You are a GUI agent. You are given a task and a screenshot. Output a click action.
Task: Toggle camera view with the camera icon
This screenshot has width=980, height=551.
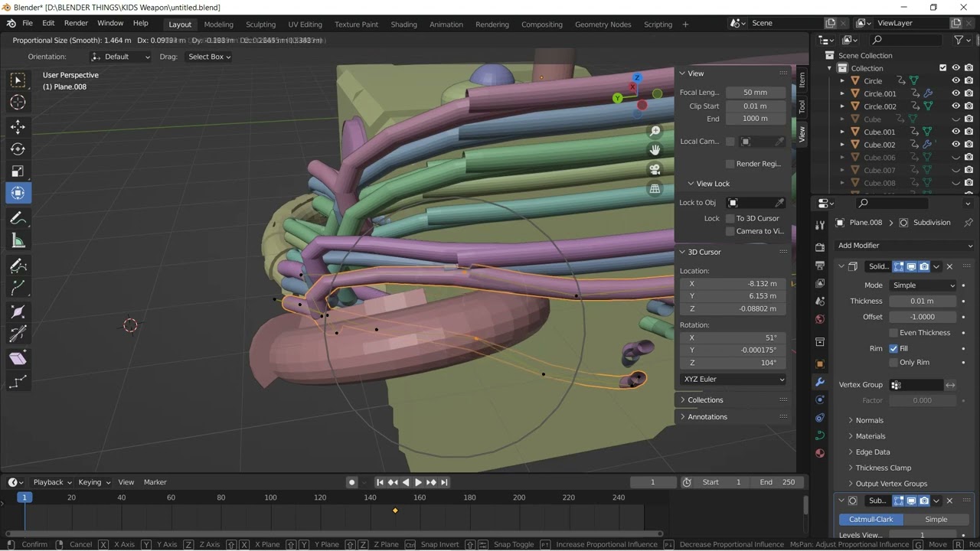(x=655, y=169)
